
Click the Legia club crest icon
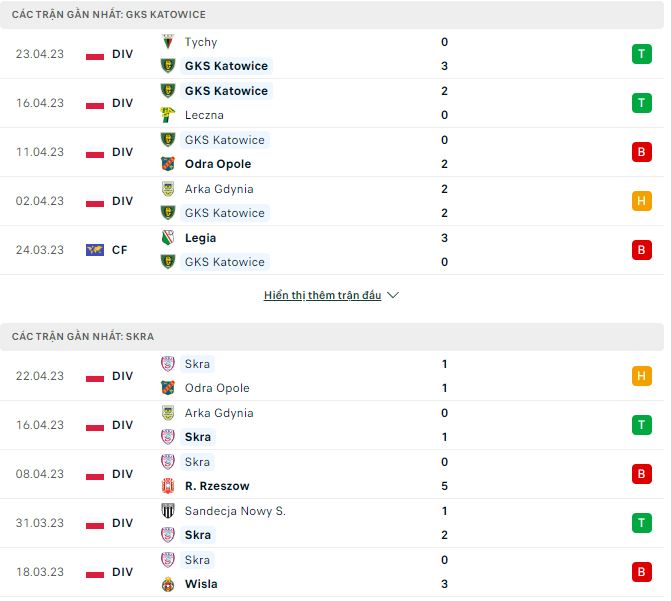(168, 238)
